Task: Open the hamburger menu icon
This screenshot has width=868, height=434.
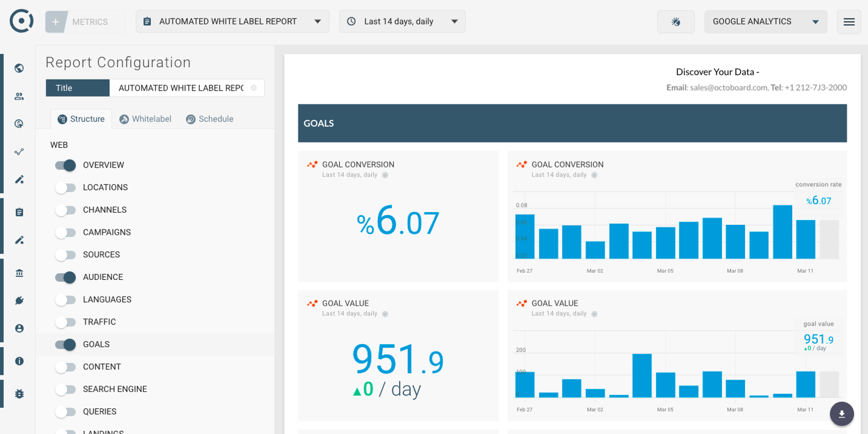Action: (x=849, y=22)
